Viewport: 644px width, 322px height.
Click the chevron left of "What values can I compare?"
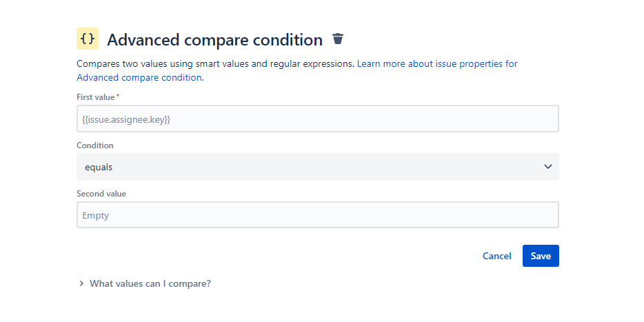(81, 283)
